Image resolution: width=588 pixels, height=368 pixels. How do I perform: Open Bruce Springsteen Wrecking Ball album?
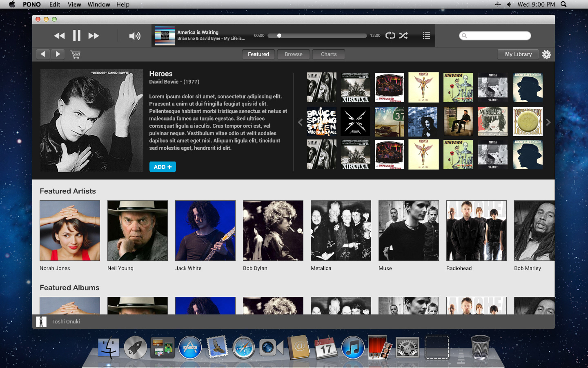click(x=322, y=121)
